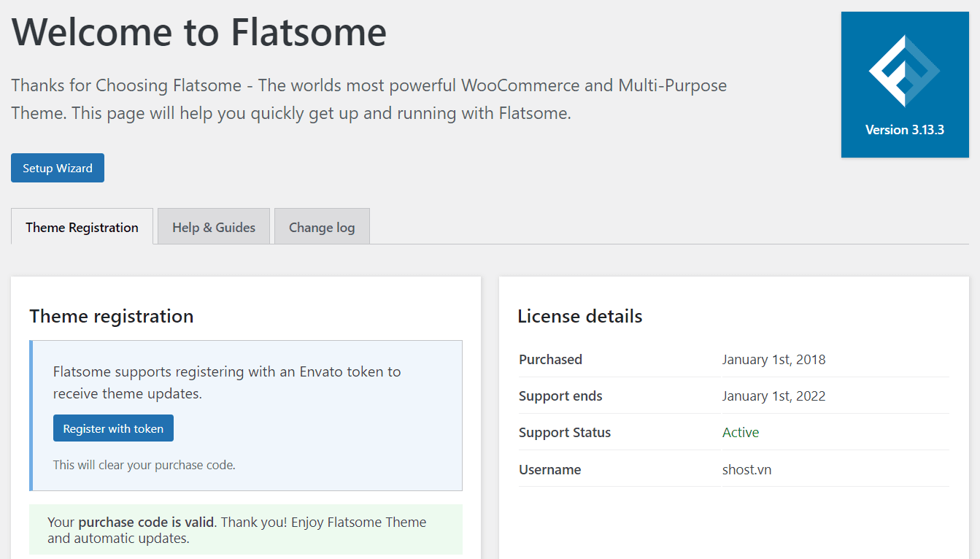Switch to the Help & Guides tab
Image resolution: width=980 pixels, height=559 pixels.
(213, 226)
